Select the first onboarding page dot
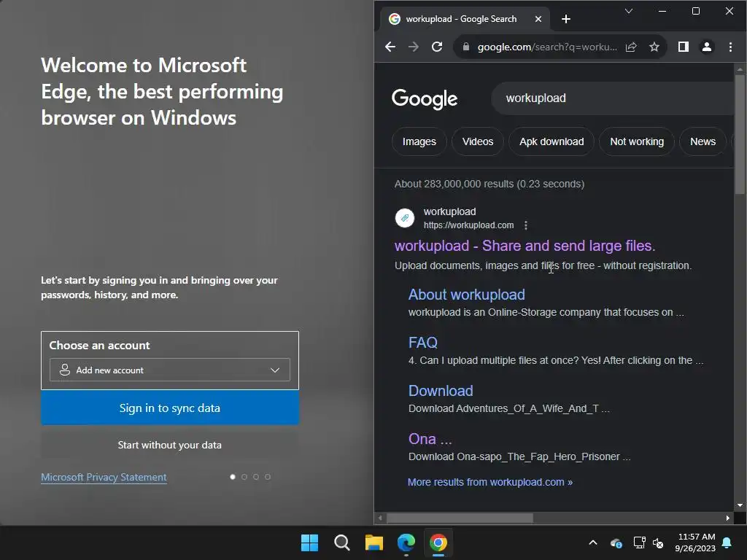 (233, 477)
